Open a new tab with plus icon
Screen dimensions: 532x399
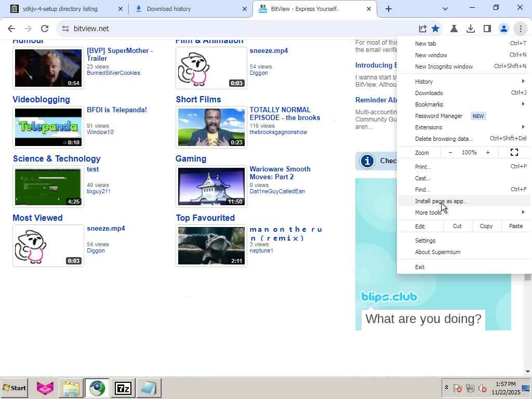tap(389, 9)
